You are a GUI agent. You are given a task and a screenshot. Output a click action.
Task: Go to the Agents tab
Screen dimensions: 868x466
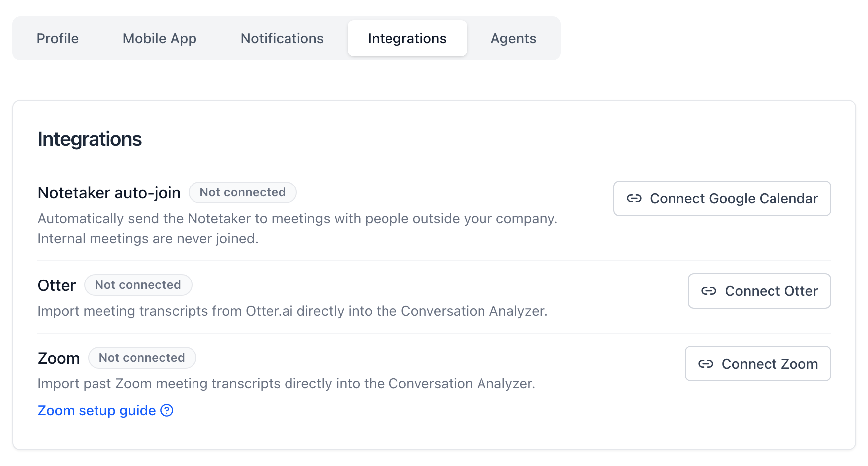[x=513, y=38]
